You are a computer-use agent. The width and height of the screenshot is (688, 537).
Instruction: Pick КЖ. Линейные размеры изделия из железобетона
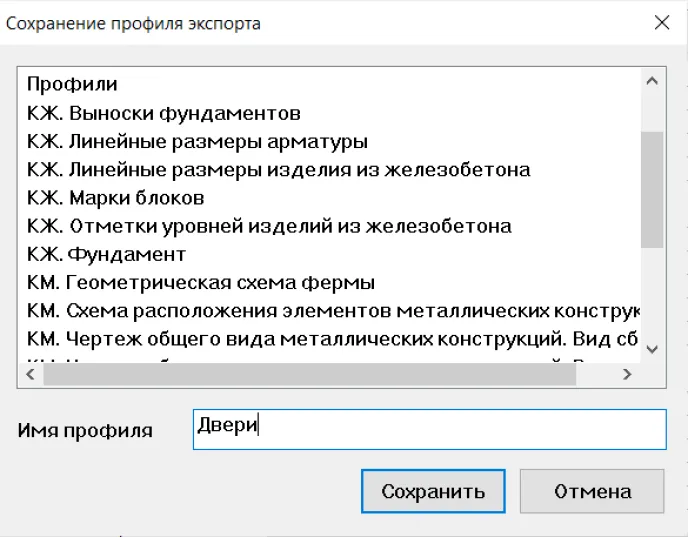tap(278, 169)
